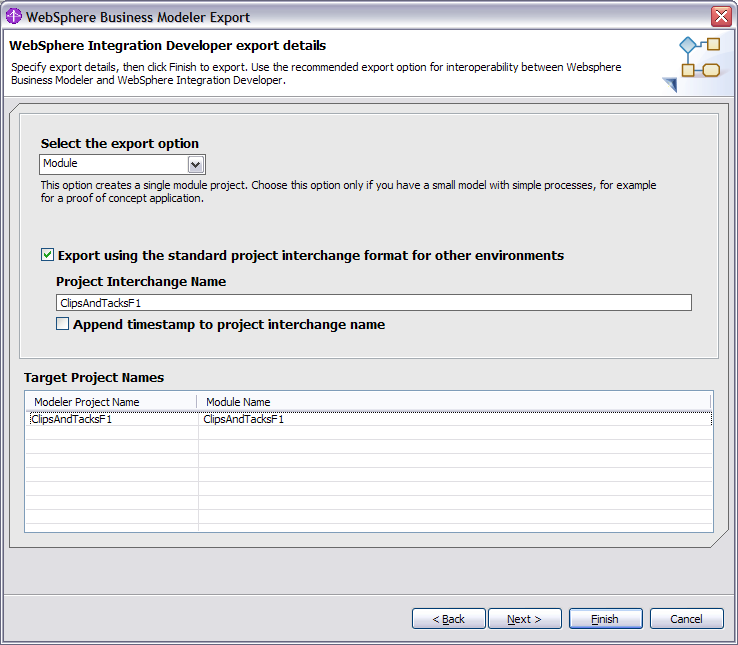Open the export option dropdown arrow
The height and width of the screenshot is (645, 738).
[195, 164]
